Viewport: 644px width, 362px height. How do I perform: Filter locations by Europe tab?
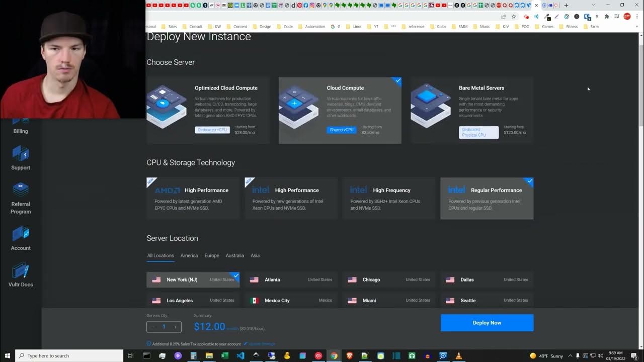click(212, 255)
